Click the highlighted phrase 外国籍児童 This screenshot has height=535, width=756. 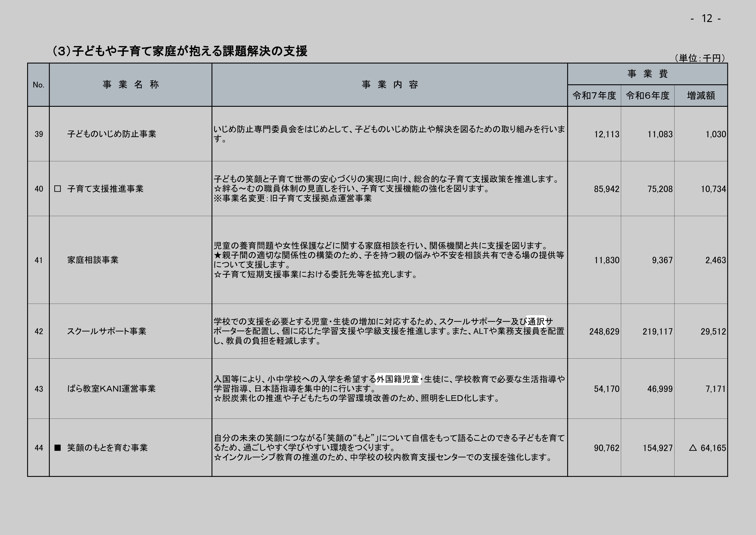[398, 379]
